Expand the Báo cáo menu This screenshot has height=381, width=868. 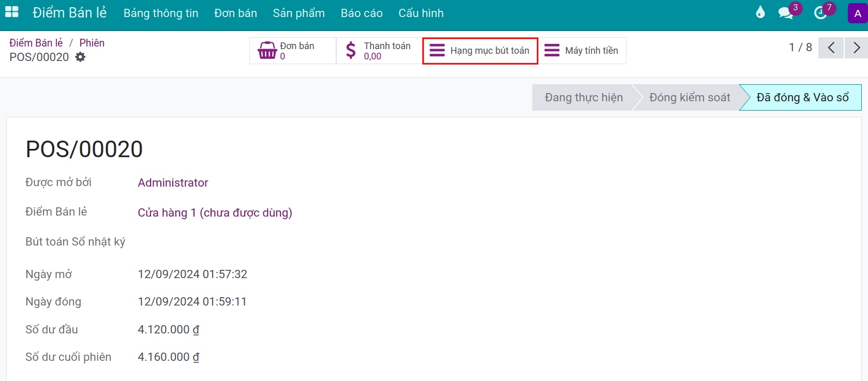click(x=362, y=13)
